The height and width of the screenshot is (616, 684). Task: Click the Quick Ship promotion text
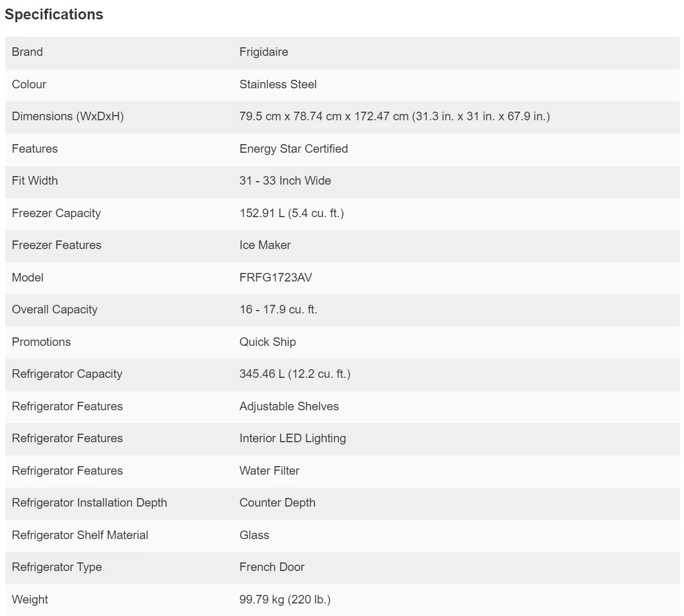click(x=267, y=342)
